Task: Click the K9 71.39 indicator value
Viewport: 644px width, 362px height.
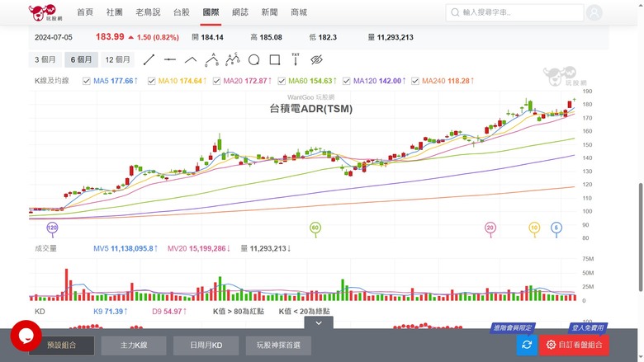Action: (110, 312)
